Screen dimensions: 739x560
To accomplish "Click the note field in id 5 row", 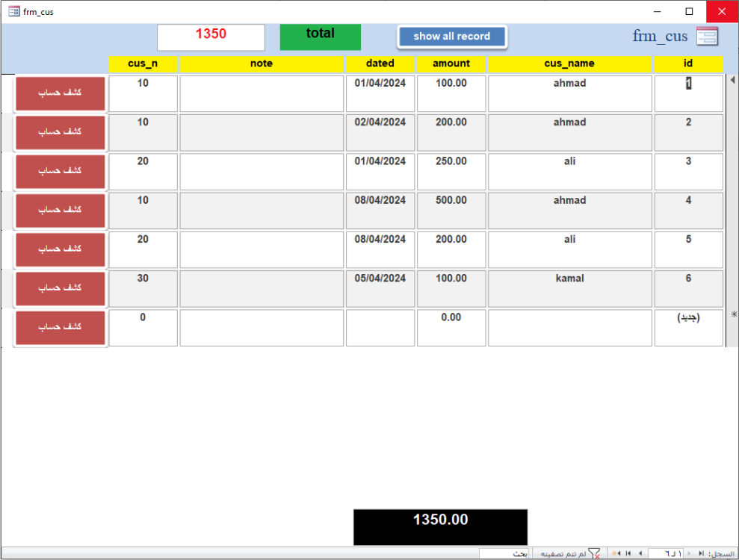I will 262,249.
